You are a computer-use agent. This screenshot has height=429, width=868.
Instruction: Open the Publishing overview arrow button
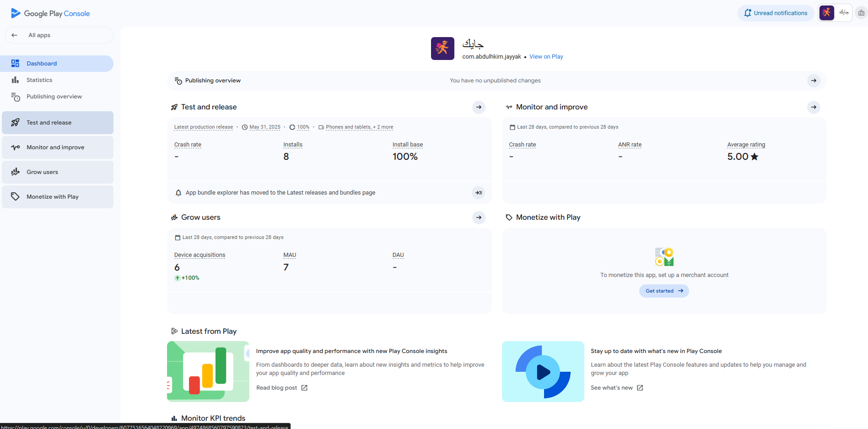pyautogui.click(x=813, y=81)
